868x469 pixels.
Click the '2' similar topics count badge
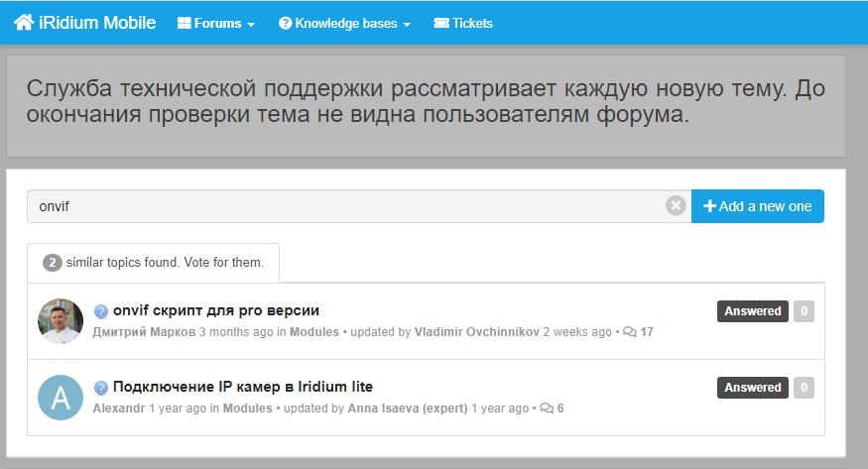[52, 262]
